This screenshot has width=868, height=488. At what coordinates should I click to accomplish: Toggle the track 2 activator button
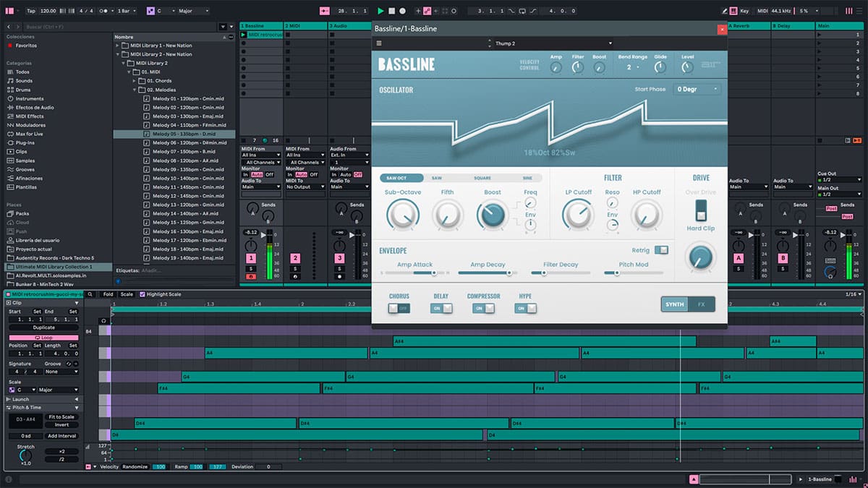coord(295,258)
